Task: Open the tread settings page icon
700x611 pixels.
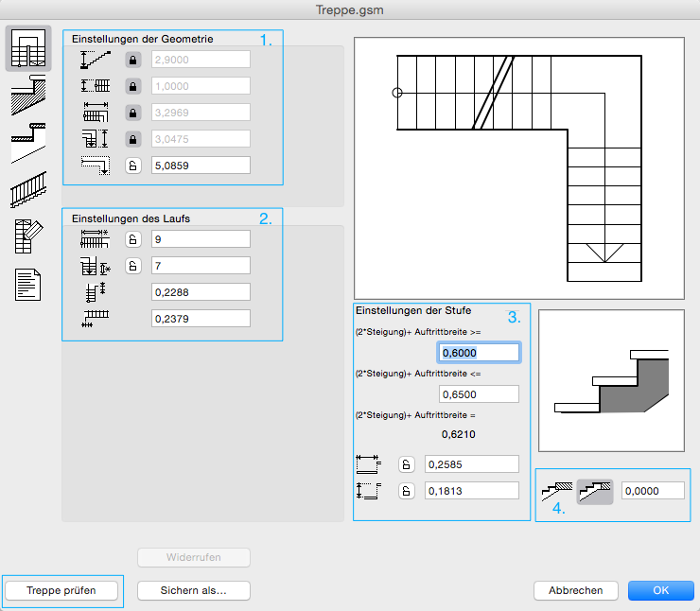Action: click(x=28, y=142)
